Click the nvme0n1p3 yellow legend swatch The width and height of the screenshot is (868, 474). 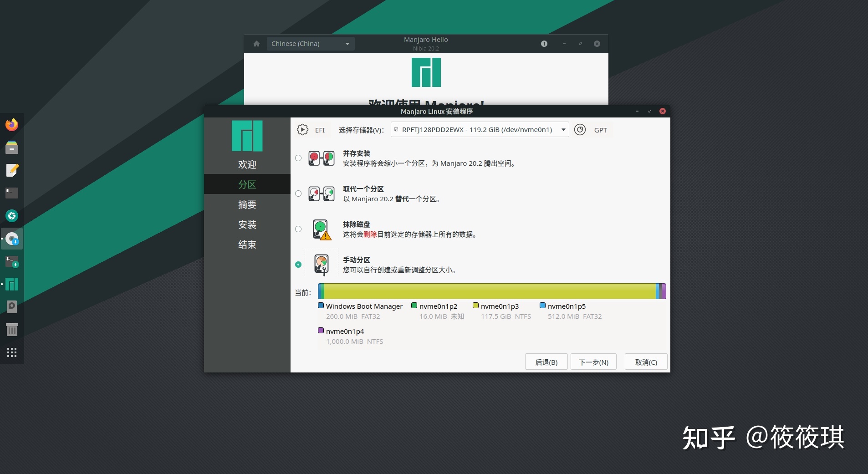pos(476,306)
